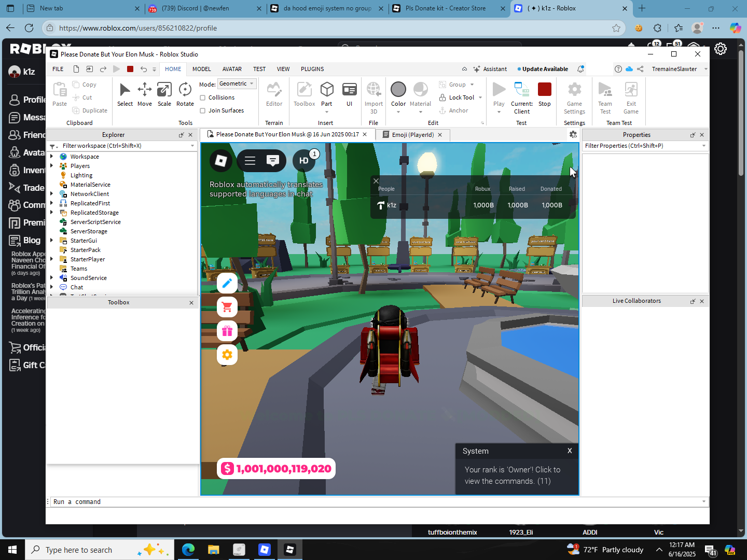This screenshot has height=560, width=747.
Task: Click the Filter workspace search field
Action: (122, 146)
